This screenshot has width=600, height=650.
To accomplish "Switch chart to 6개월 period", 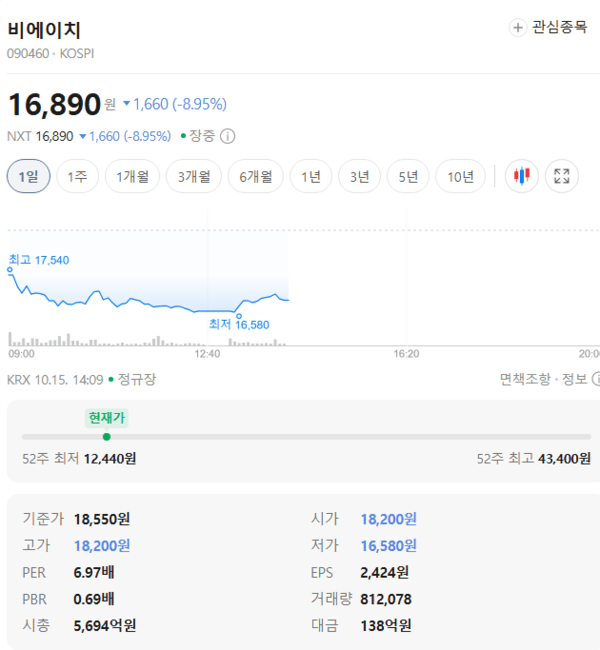I will click(255, 176).
